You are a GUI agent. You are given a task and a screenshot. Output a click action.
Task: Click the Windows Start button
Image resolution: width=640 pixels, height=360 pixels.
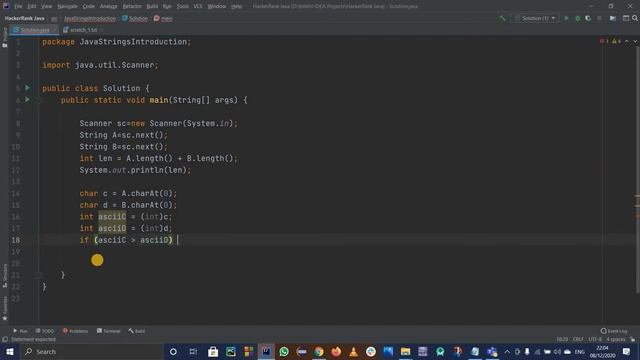coord(9,352)
